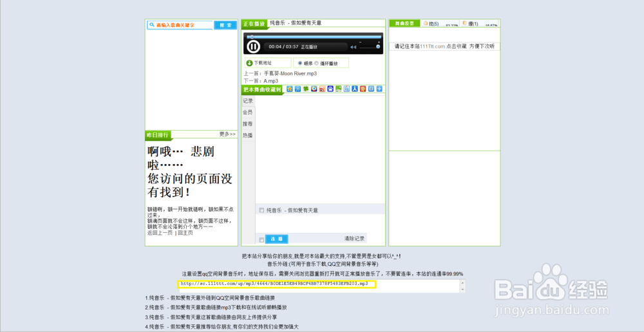Click the 撞(1) vote icon

465,24
